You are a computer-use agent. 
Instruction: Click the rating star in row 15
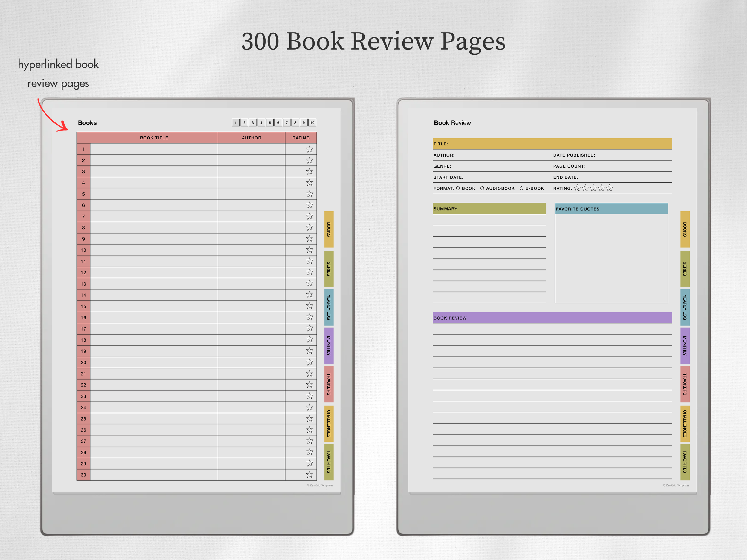tap(309, 306)
